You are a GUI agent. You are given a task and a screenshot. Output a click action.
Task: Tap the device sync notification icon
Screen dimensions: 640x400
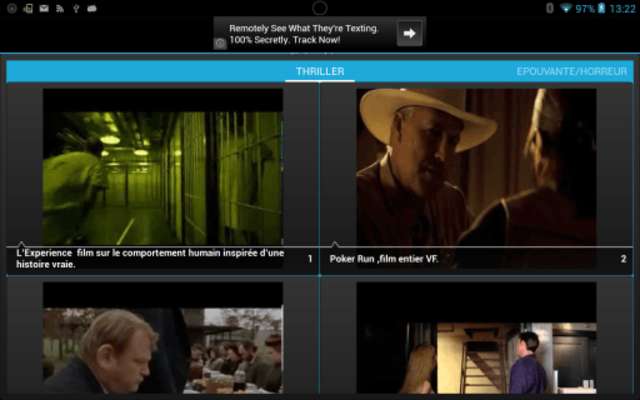28,8
